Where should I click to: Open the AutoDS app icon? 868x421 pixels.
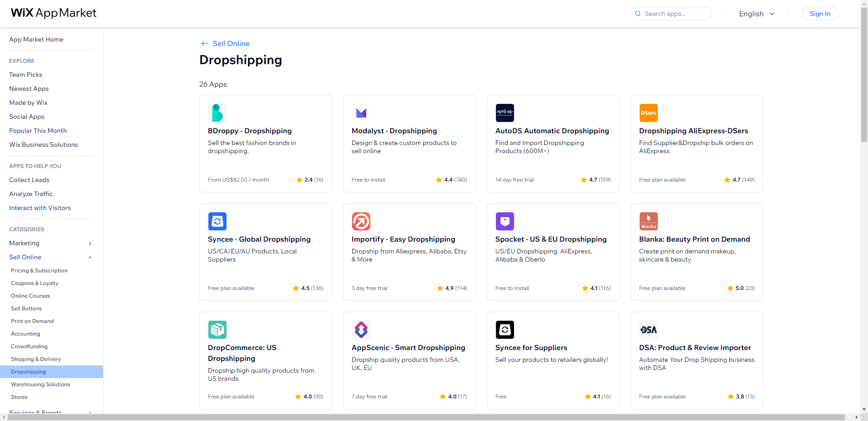click(x=505, y=113)
